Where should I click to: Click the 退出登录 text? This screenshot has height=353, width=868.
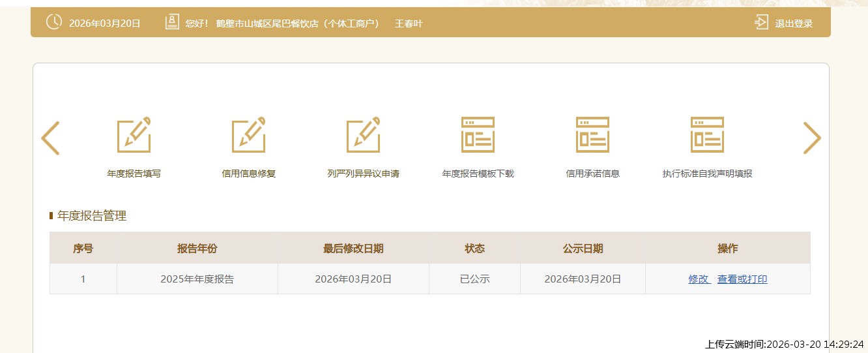point(794,23)
